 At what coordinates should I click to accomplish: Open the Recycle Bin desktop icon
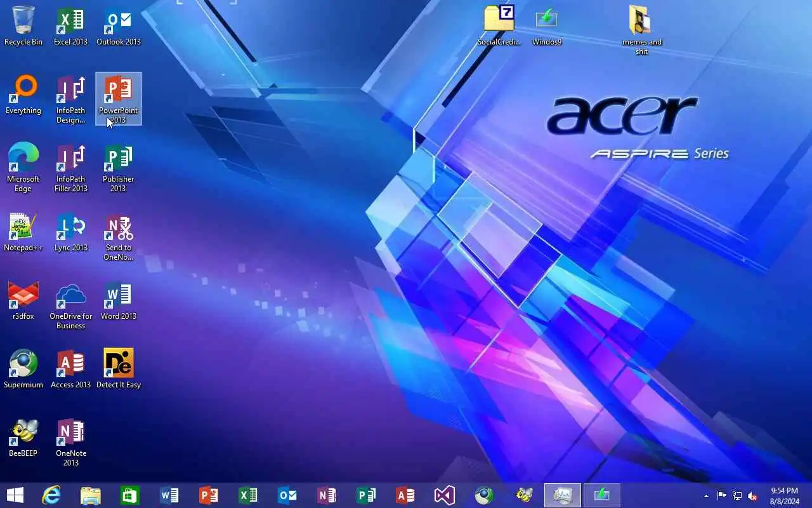click(x=23, y=26)
